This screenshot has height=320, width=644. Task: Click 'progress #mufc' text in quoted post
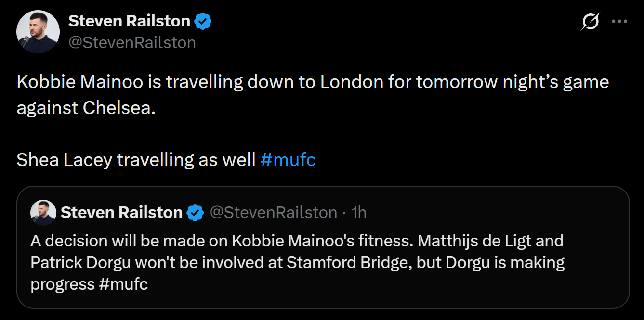(89, 284)
